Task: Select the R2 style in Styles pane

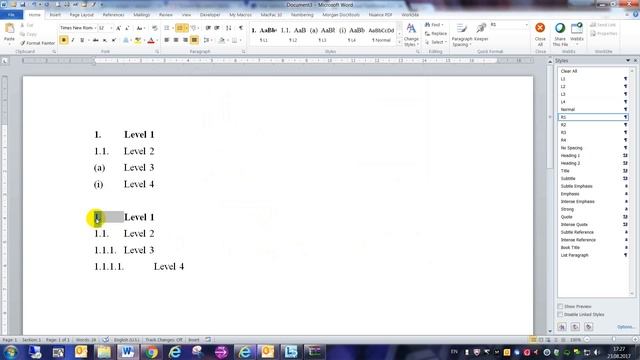Action: 594,125
